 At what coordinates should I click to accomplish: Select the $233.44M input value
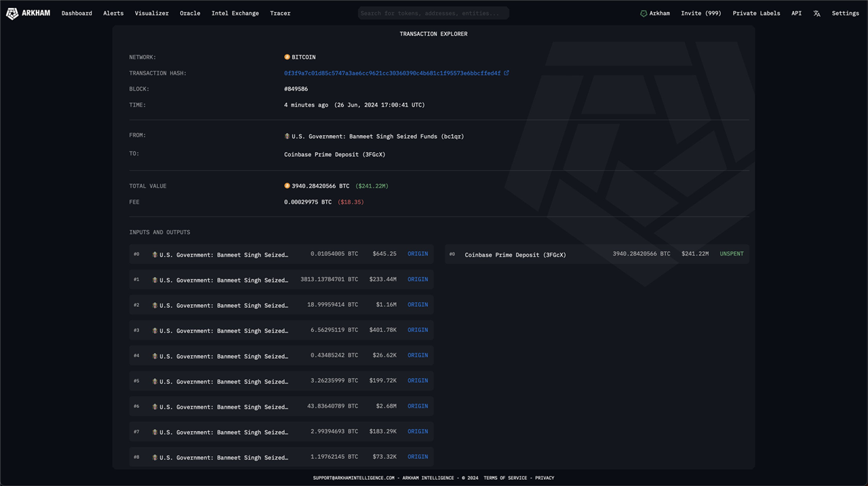(x=383, y=279)
